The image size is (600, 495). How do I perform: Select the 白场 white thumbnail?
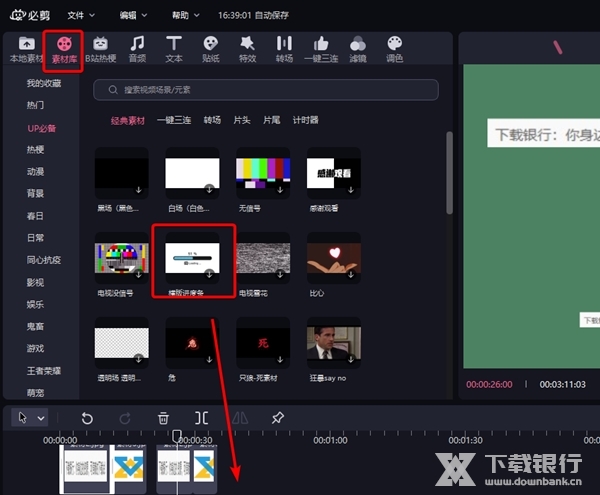click(192, 173)
